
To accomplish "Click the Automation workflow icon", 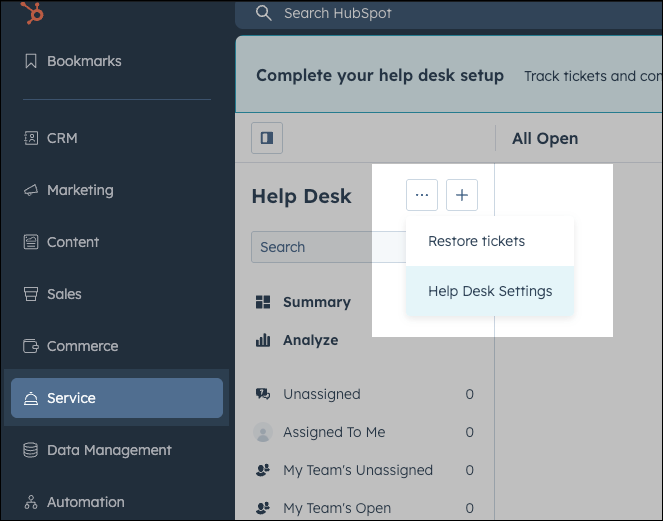I will click(x=31, y=502).
